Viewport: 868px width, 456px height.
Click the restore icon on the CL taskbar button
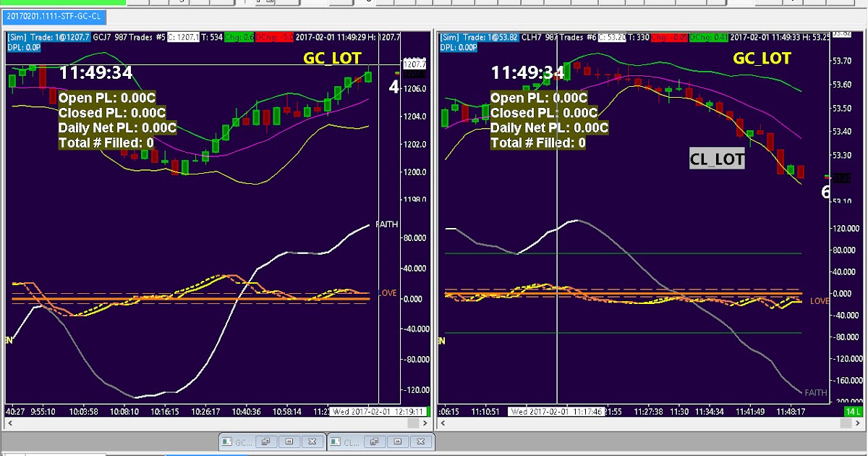(x=375, y=442)
